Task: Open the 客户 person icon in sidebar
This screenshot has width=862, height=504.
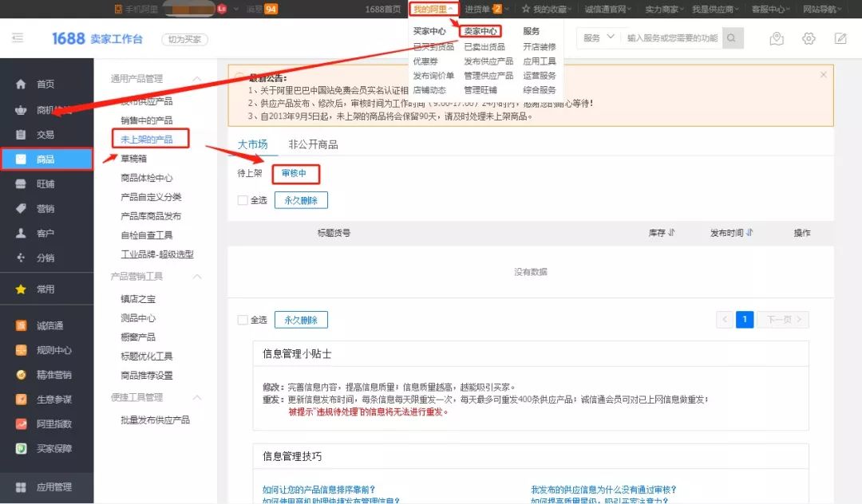Action: click(21, 234)
